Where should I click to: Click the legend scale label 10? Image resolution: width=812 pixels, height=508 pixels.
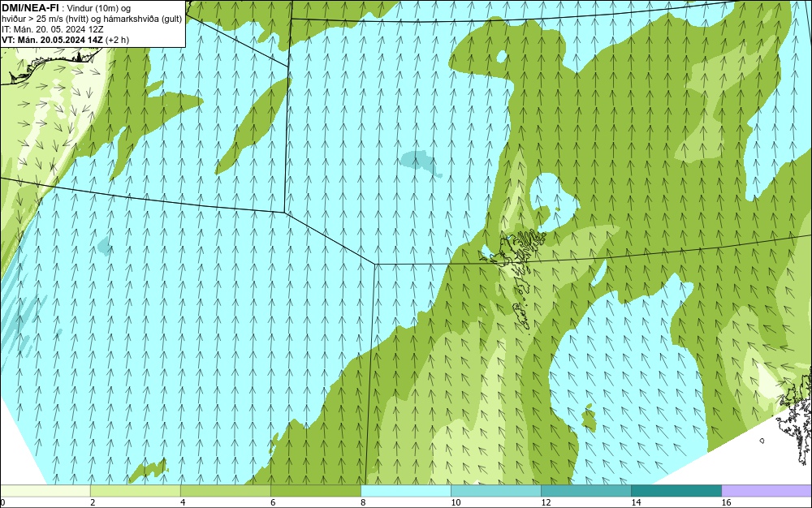(x=456, y=502)
